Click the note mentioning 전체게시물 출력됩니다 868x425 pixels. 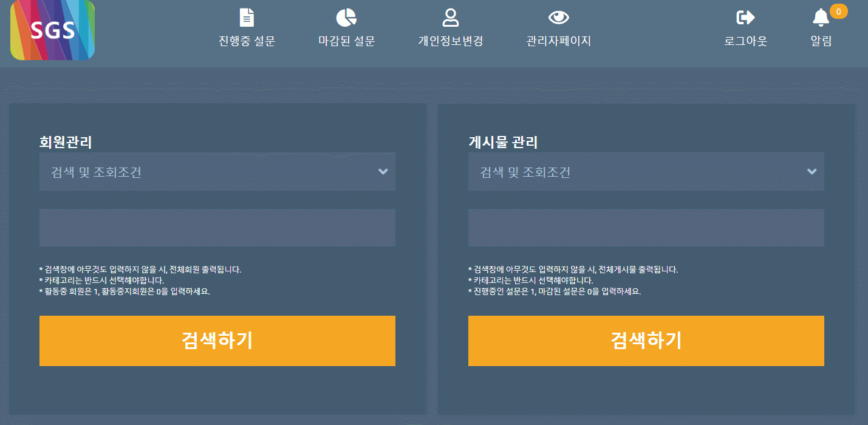coord(573,270)
